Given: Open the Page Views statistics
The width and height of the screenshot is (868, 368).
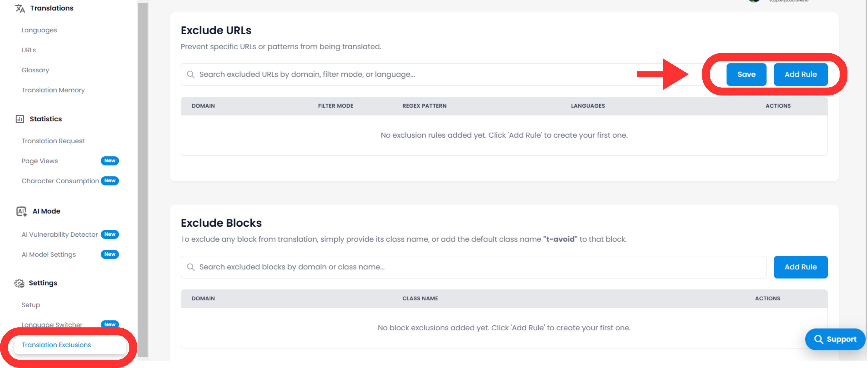Looking at the screenshot, I should click(x=39, y=161).
